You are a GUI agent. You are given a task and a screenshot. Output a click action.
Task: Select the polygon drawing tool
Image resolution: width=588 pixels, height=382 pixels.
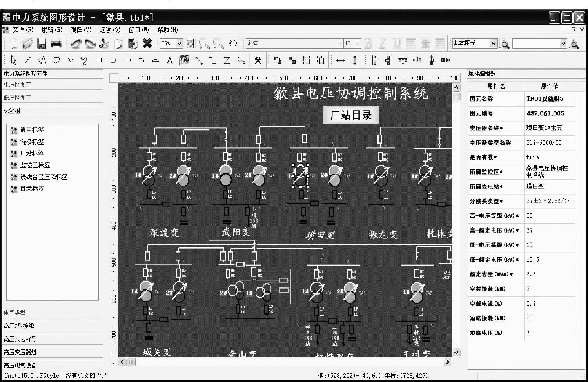pyautogui.click(x=56, y=60)
